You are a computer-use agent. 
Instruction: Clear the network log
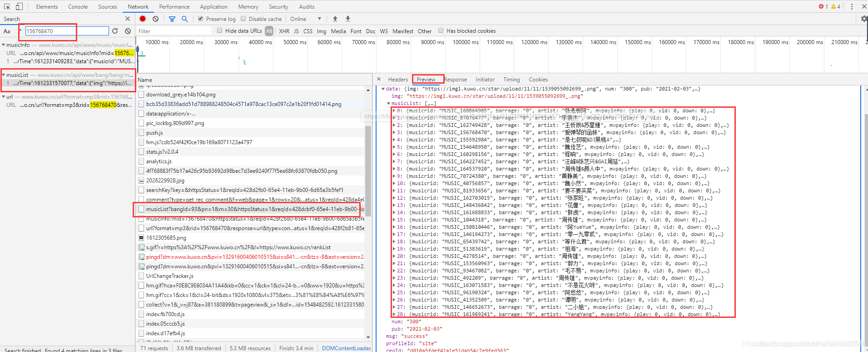coord(156,19)
